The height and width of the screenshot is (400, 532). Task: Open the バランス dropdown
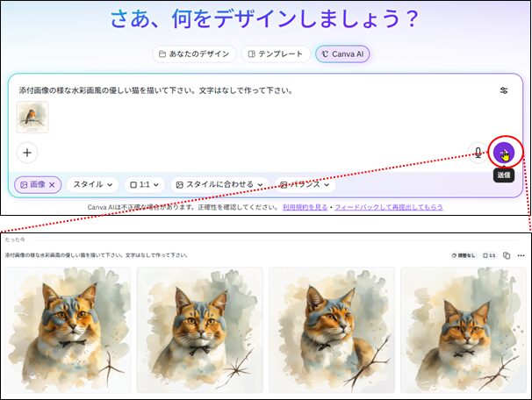[x=306, y=185]
